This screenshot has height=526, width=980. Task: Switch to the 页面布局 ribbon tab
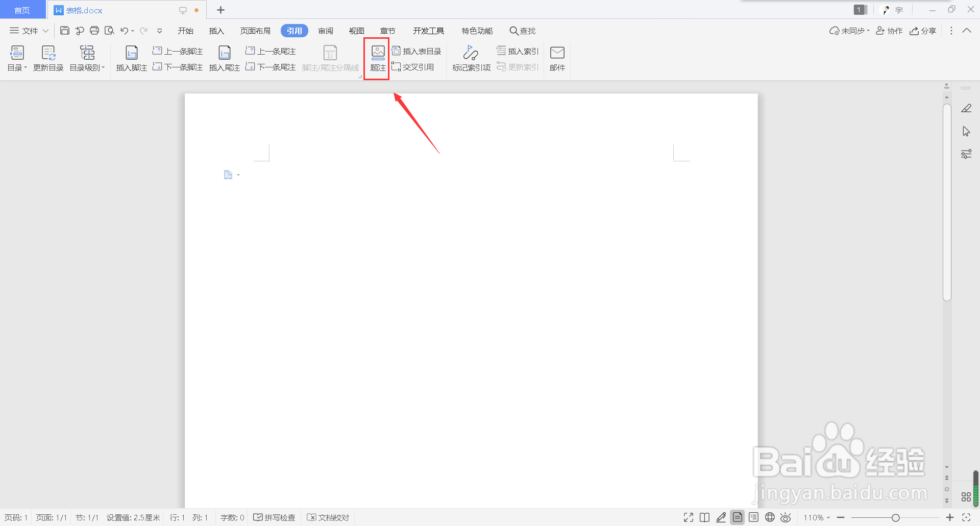[x=256, y=31]
